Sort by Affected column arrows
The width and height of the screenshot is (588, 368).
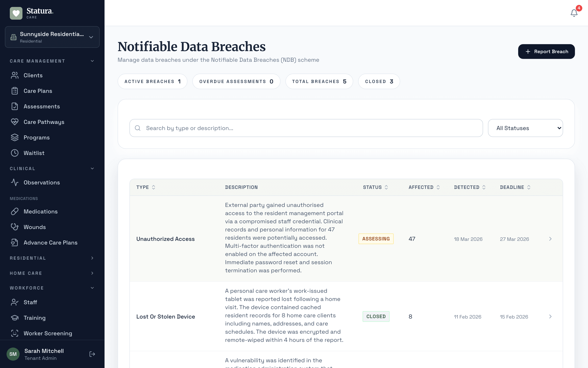[x=438, y=187]
